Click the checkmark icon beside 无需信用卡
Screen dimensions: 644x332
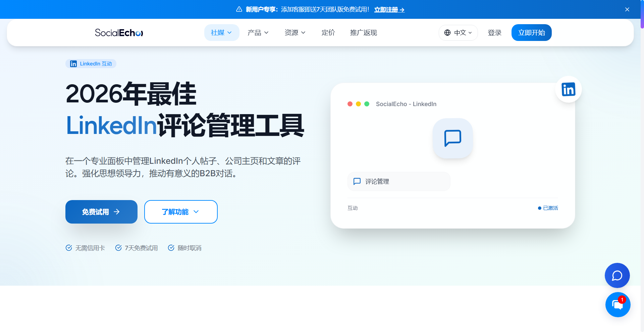(x=69, y=248)
